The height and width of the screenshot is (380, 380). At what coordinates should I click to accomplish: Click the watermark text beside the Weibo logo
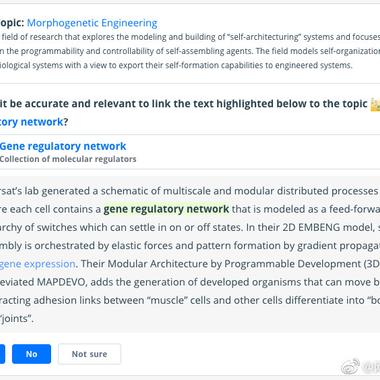371,367
